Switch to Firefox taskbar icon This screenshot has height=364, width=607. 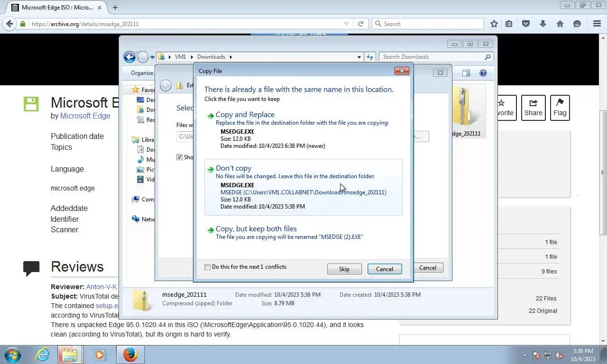130,355
